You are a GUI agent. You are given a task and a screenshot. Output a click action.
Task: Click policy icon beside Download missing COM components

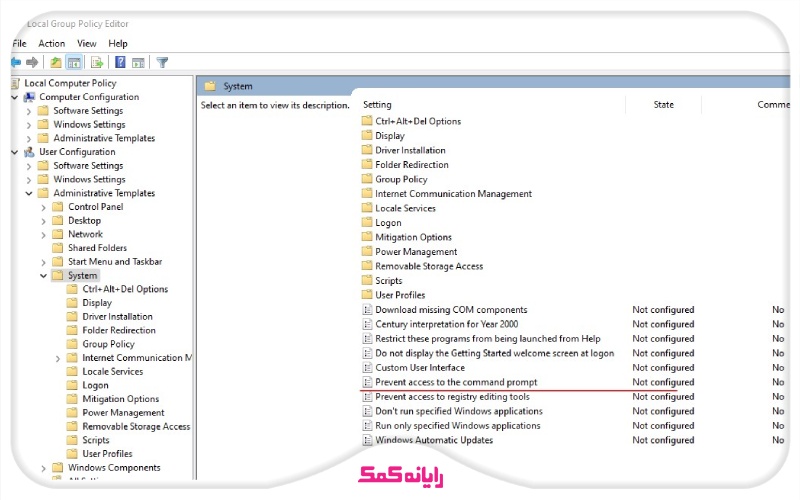point(367,310)
